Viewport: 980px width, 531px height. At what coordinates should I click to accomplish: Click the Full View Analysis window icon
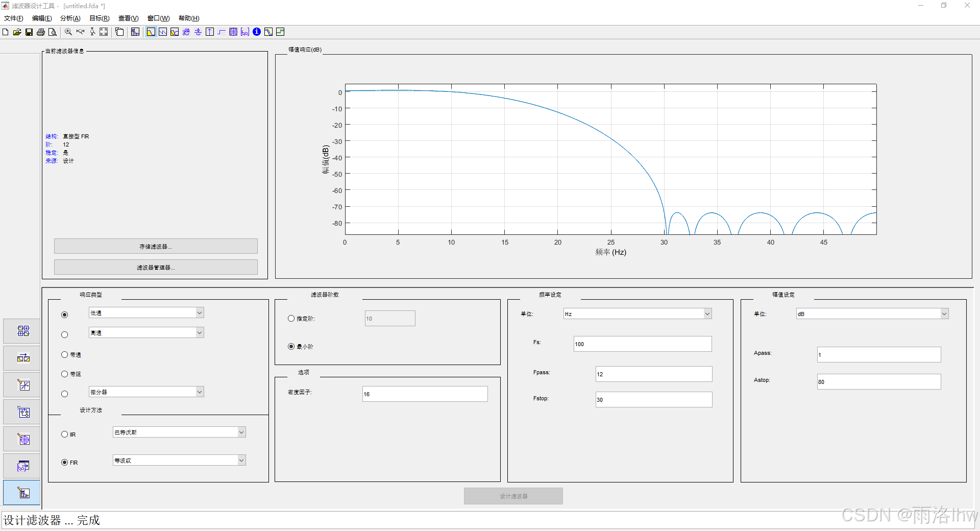pyautogui.click(x=119, y=32)
